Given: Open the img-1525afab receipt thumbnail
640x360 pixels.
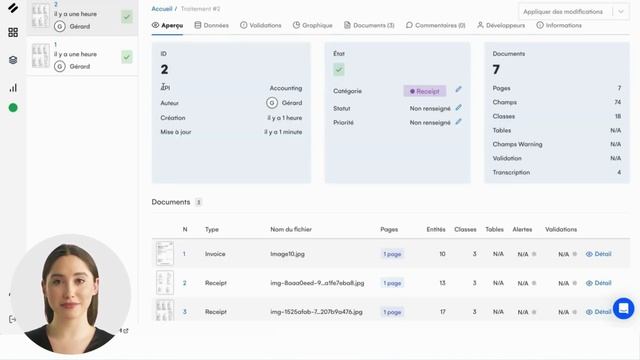Looking at the screenshot, I should tap(165, 310).
